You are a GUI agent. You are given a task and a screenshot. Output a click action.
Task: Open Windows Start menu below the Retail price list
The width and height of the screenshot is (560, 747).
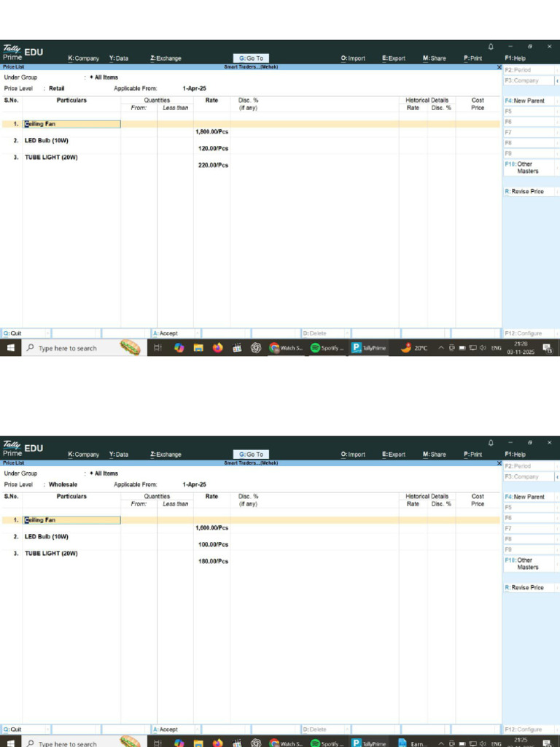[x=10, y=348]
